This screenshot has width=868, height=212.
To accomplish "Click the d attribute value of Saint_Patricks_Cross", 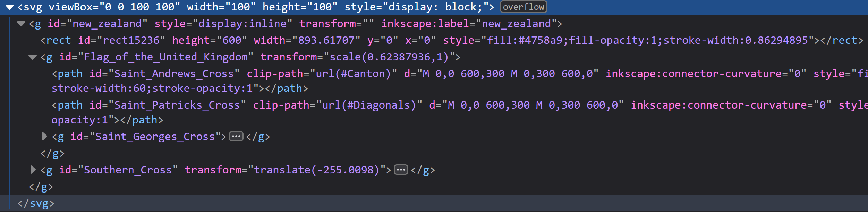I will tap(533, 105).
